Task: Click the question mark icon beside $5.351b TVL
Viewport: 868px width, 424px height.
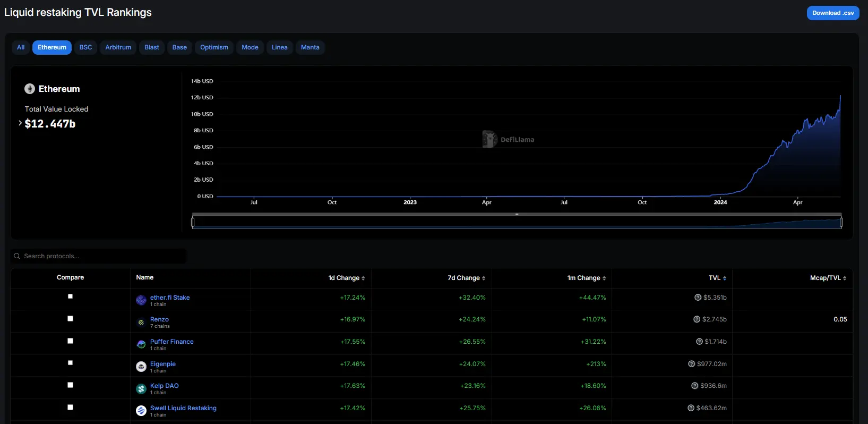Action: (x=698, y=298)
